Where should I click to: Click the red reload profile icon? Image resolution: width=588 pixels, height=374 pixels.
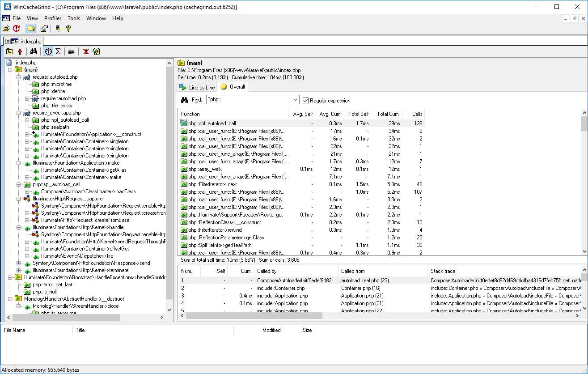[17, 29]
